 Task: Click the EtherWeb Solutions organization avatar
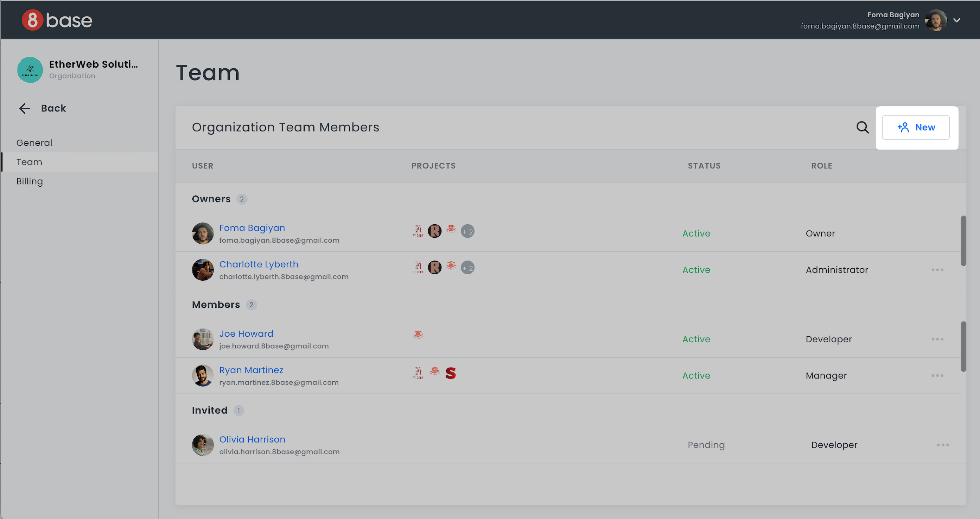coord(30,70)
